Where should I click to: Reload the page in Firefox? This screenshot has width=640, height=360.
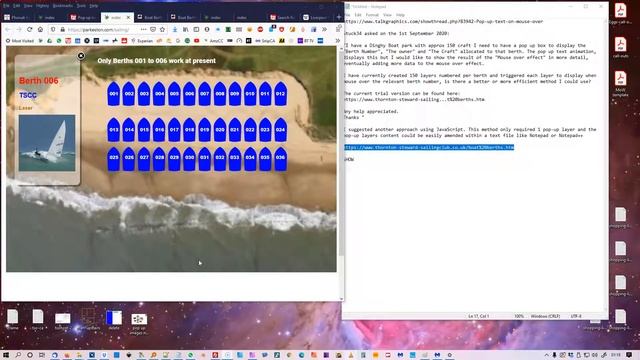pos(29,29)
